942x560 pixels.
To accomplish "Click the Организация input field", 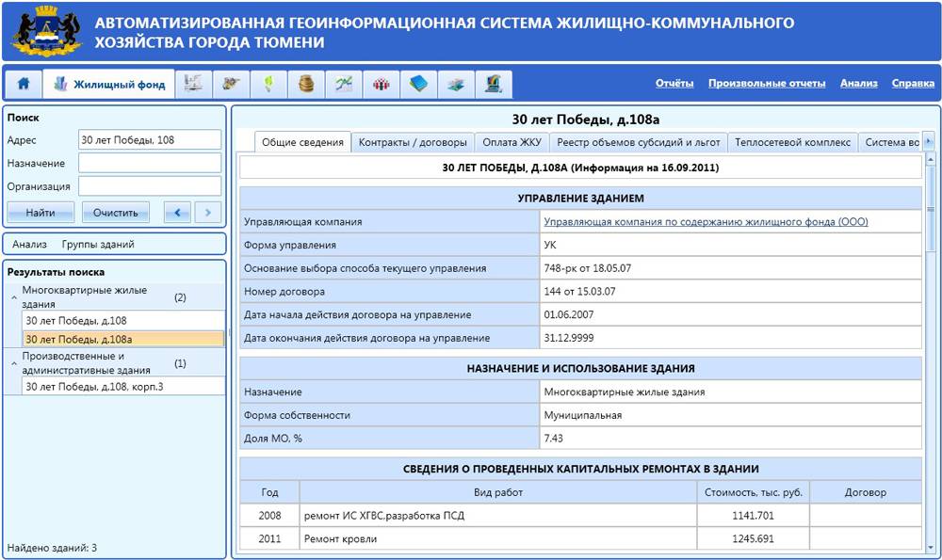I will point(150,186).
